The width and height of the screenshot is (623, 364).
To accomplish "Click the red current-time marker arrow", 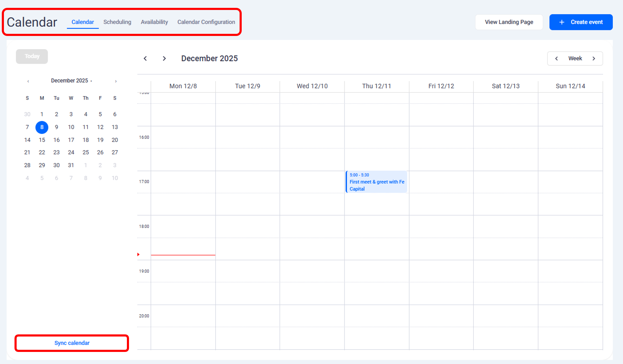I will [x=138, y=254].
